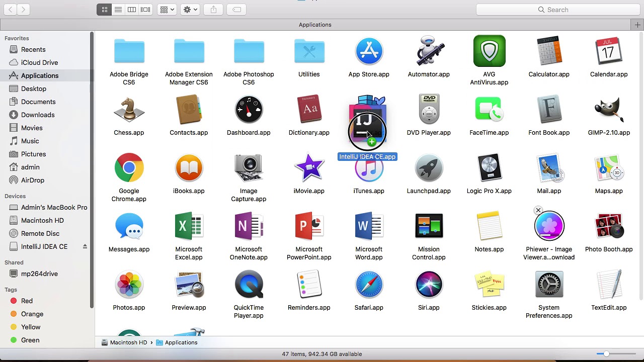Click the Search field
Image resolution: width=644 pixels, height=362 pixels.
click(x=558, y=10)
